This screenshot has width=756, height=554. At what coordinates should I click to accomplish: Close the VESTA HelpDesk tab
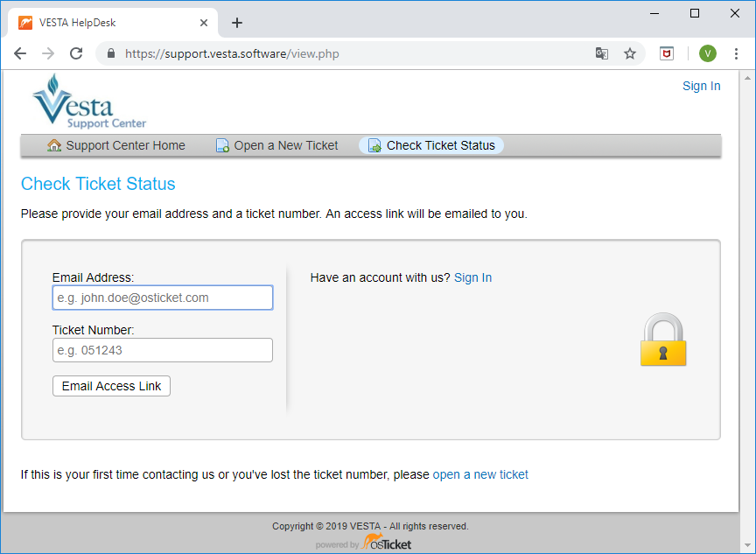tap(204, 23)
